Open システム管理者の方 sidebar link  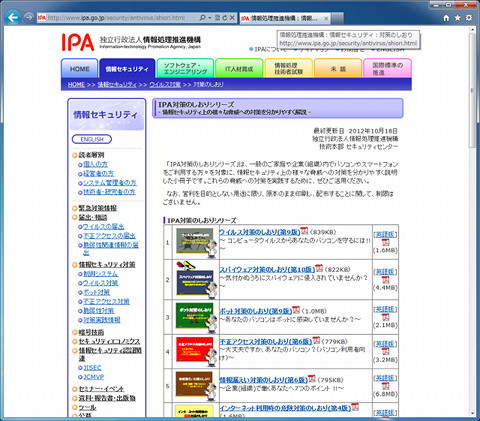[110, 183]
